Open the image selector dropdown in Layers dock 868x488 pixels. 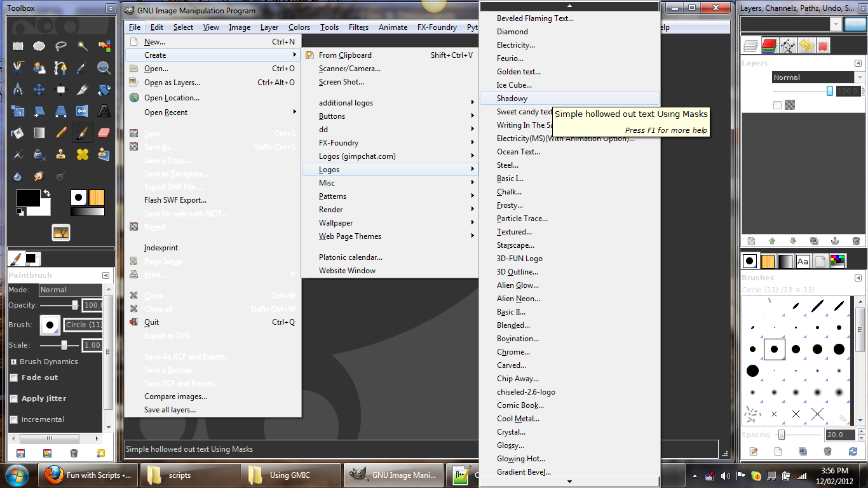pos(791,24)
